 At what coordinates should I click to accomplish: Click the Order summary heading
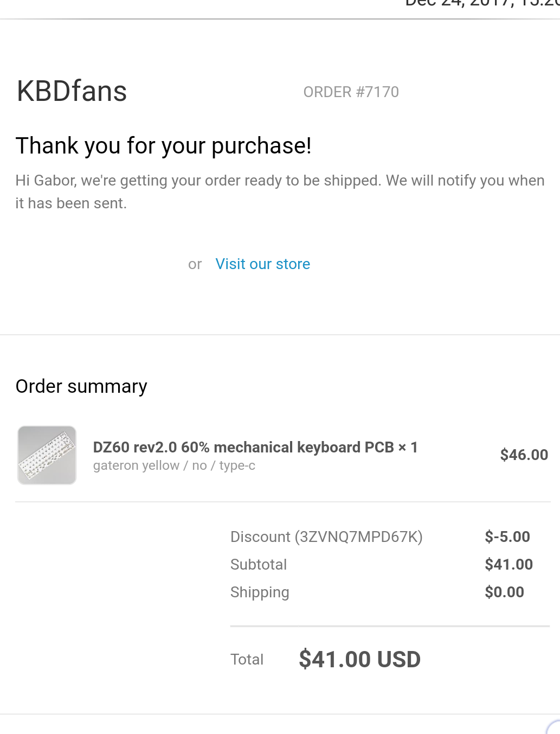[x=81, y=387]
